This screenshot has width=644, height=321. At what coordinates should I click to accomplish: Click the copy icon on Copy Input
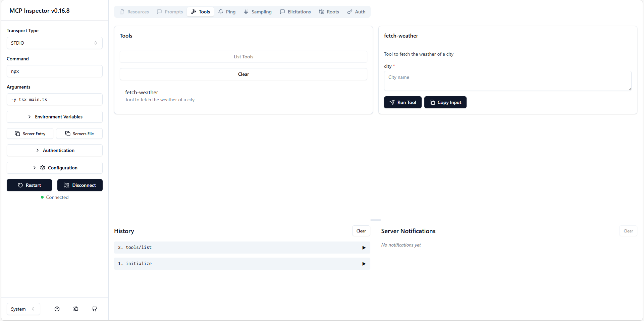click(x=432, y=102)
